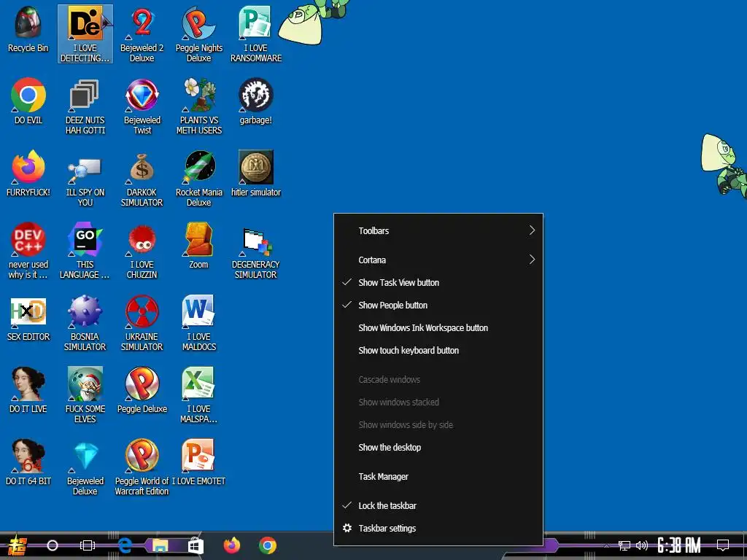
Task: Select the DO EVIL Chrome desktop shortcut
Action: tap(28, 101)
